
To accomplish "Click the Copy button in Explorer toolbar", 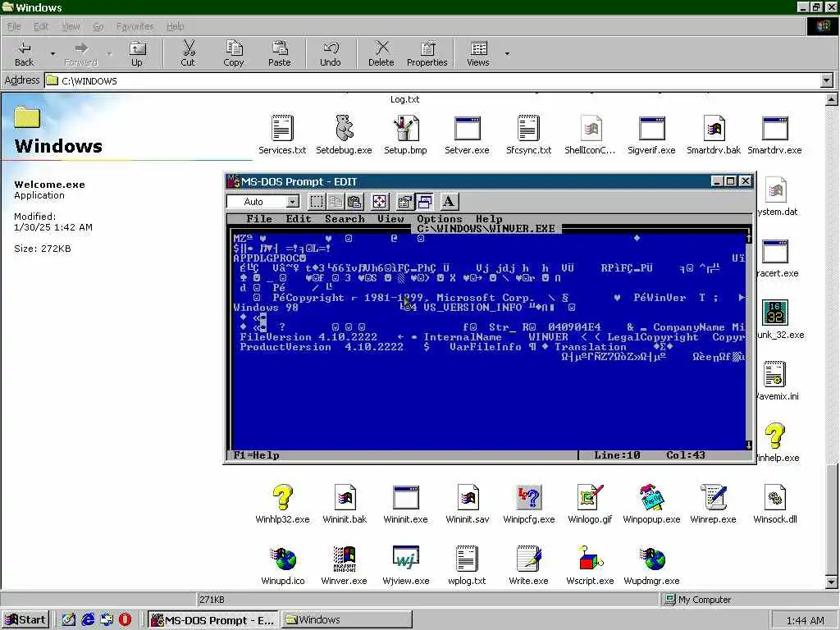I will point(234,53).
